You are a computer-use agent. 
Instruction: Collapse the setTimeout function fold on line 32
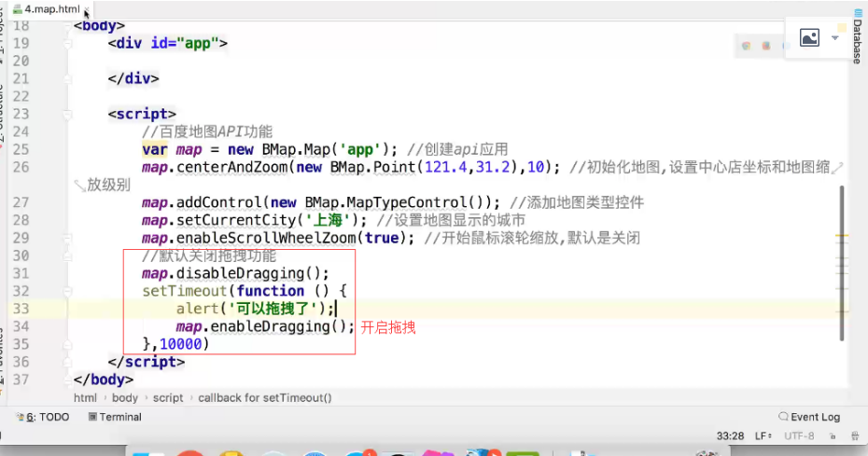(x=67, y=291)
